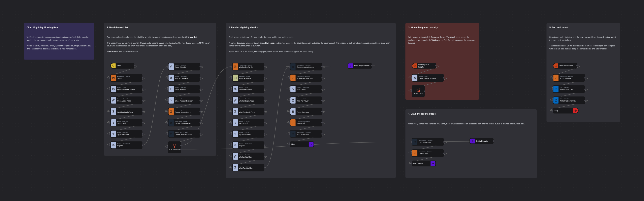644x201 pixels.
Task: Click the X icon on Close Reader Browser
Action: (171, 100)
